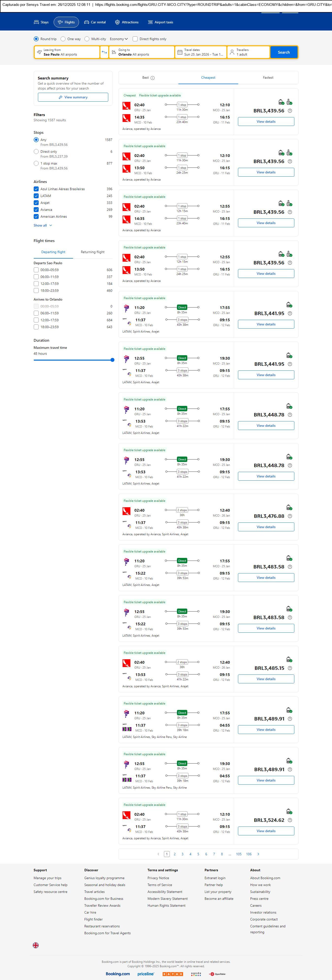Image resolution: width=332 pixels, height=980 pixels.
Task: Click the Car rental icon in top navigation
Action: point(87,22)
